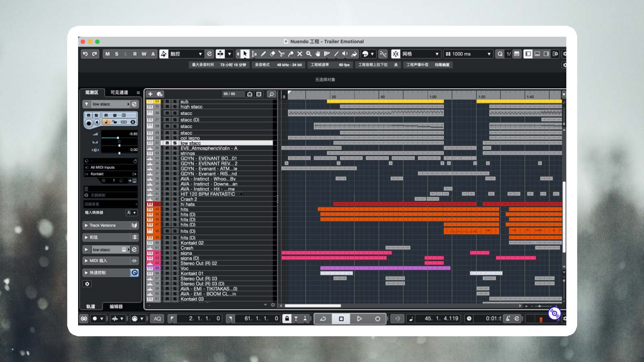Viewport: 644px width, 362px height.
Task: Toggle the global Solo S button
Action: (117, 54)
